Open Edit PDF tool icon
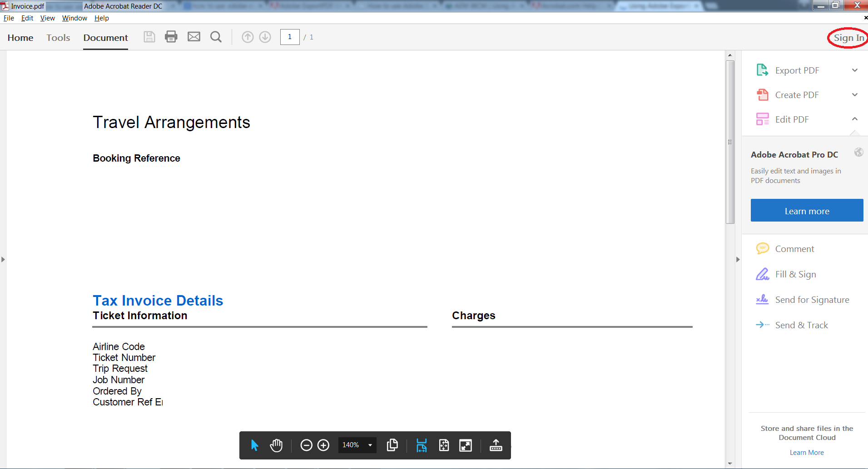This screenshot has height=469, width=868. 763,119
